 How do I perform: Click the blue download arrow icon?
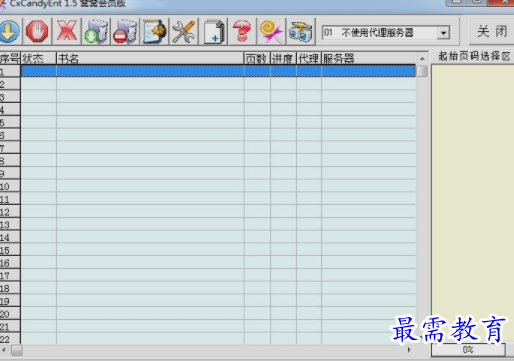coord(9,32)
